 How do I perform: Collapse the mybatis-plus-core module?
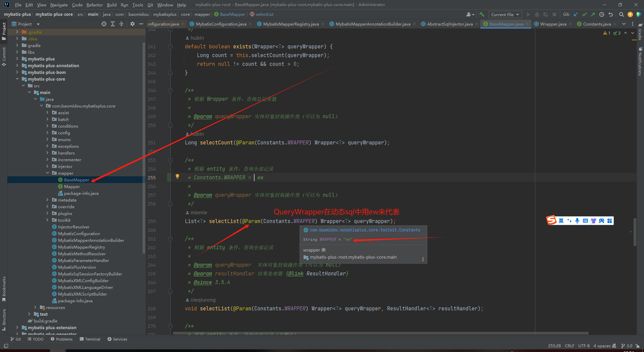[x=17, y=79]
